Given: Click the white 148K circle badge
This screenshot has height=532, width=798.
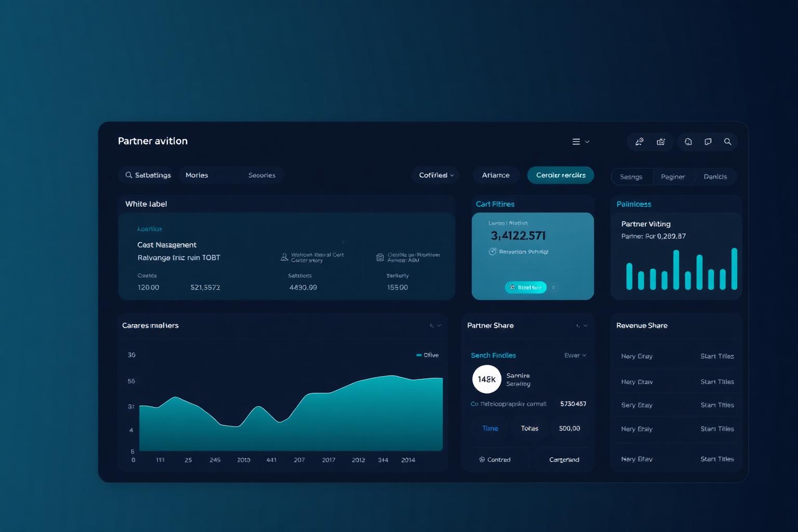Looking at the screenshot, I should click(x=487, y=379).
